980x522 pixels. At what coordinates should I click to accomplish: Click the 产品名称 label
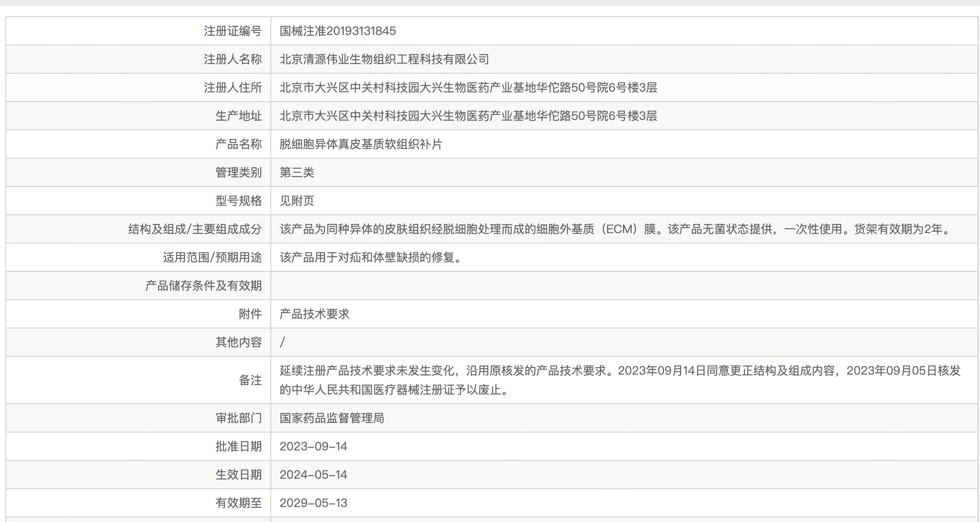pyautogui.click(x=239, y=144)
